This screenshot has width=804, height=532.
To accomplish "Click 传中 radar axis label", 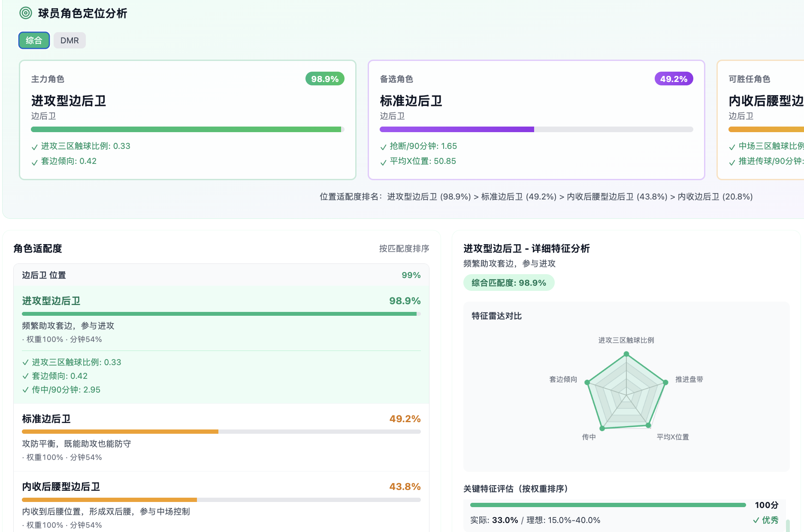I will click(589, 437).
